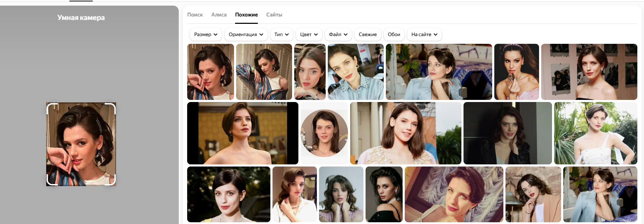The width and height of the screenshot is (644, 224).
Task: Open the selfie in studded denim shirt
Action: coord(356,72)
